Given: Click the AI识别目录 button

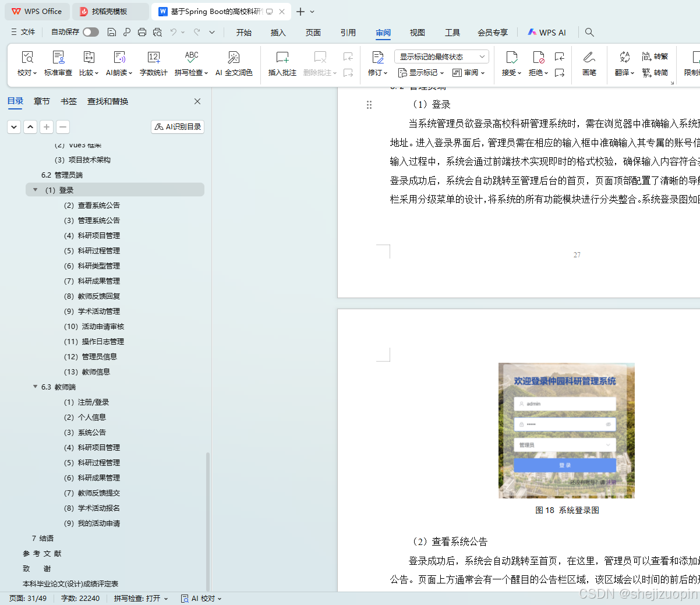Looking at the screenshot, I should (178, 126).
